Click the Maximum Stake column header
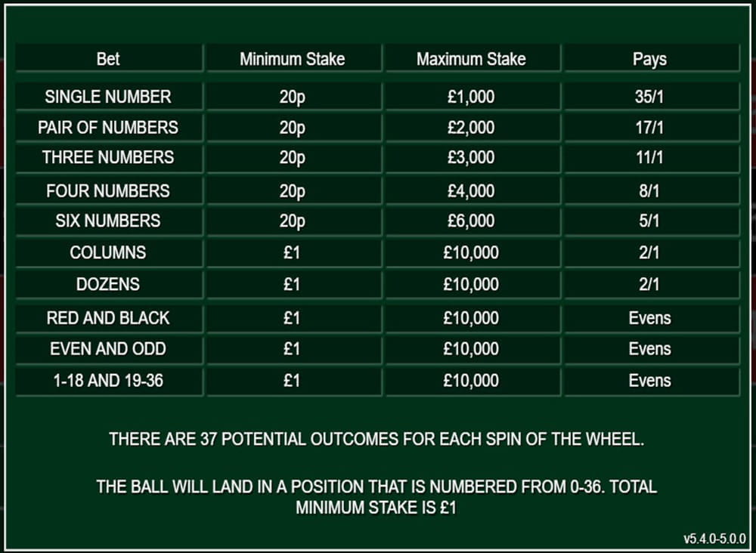 click(x=471, y=59)
